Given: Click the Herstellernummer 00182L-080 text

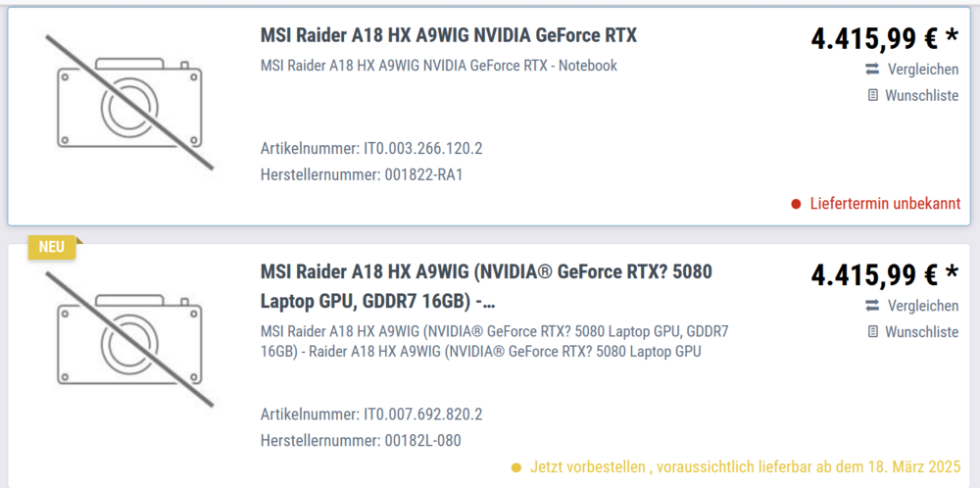Looking at the screenshot, I should [360, 441].
